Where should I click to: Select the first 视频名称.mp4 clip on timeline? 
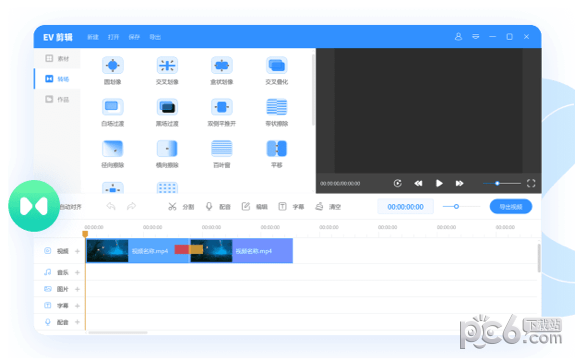(138, 251)
